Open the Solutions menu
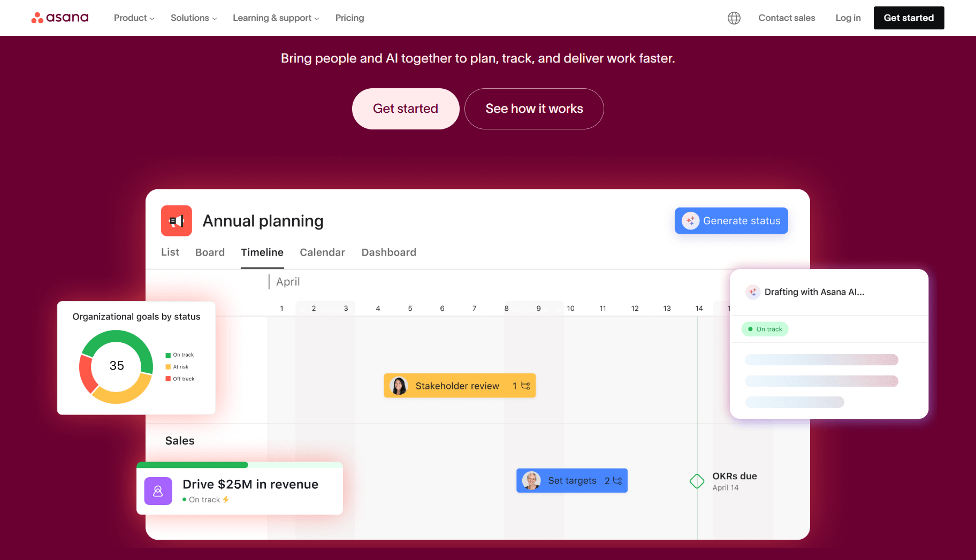 pyautogui.click(x=193, y=18)
